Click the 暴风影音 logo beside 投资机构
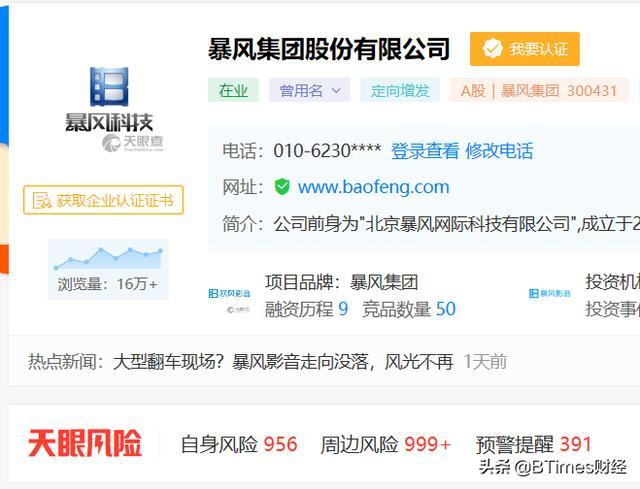The image size is (640, 489). [x=549, y=293]
